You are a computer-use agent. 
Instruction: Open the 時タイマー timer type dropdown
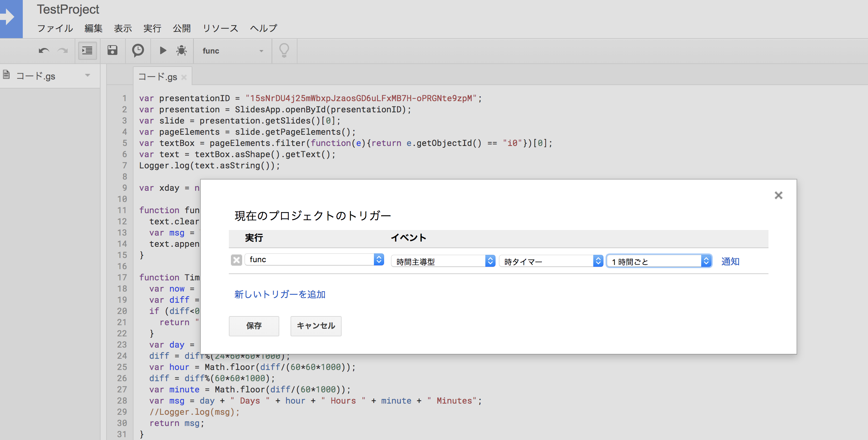click(551, 261)
